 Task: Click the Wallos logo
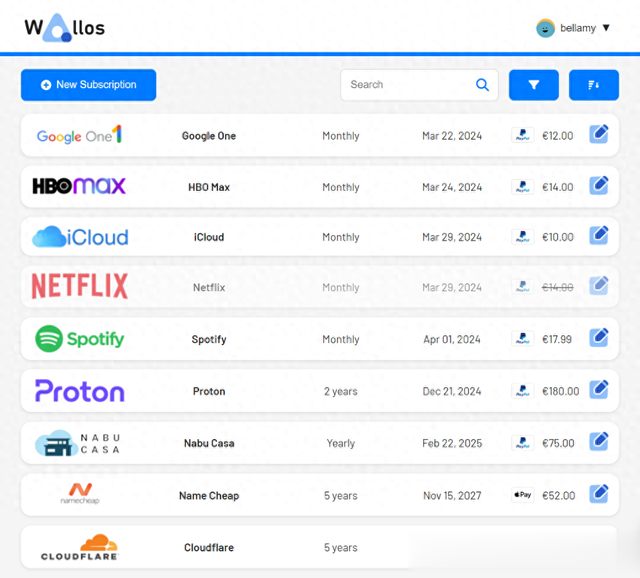(x=64, y=28)
